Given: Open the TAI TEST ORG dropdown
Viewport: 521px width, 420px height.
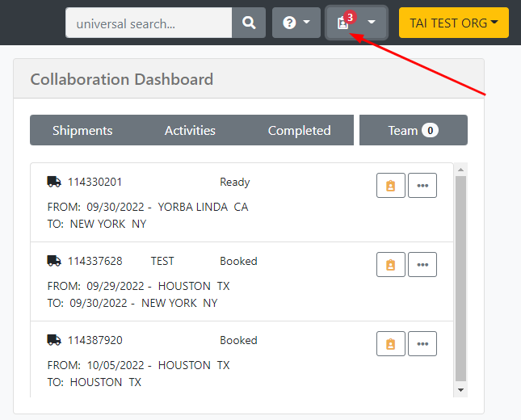Looking at the screenshot, I should (x=453, y=23).
